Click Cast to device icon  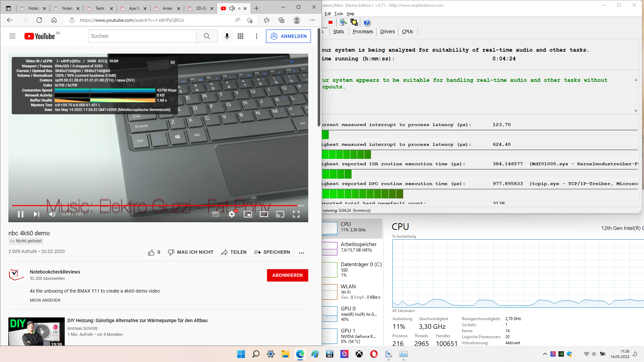280,214
